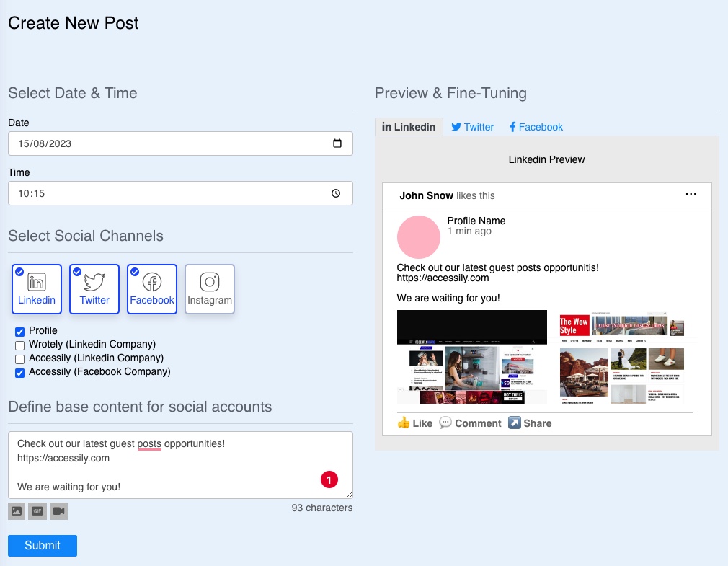Open the date picker calendar
This screenshot has height=566, width=728.
[337, 143]
